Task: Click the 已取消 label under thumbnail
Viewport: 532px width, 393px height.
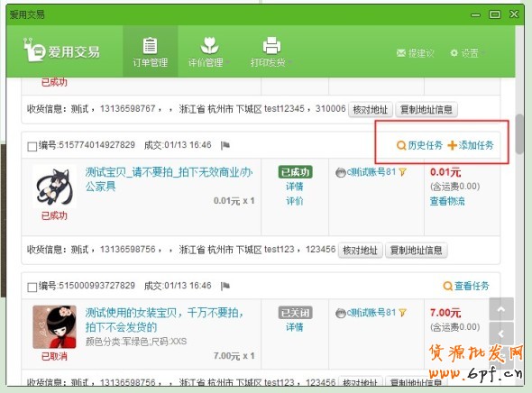Action: [x=54, y=356]
